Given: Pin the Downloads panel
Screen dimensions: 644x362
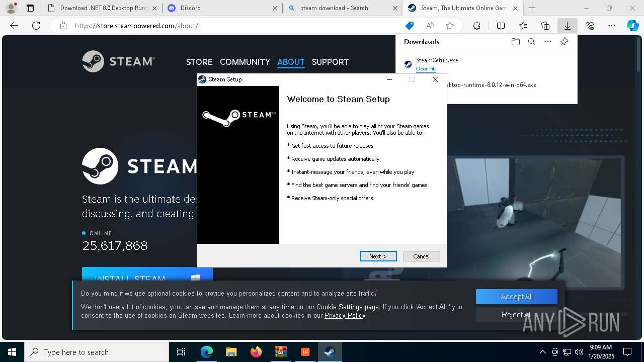Looking at the screenshot, I should coord(564,42).
